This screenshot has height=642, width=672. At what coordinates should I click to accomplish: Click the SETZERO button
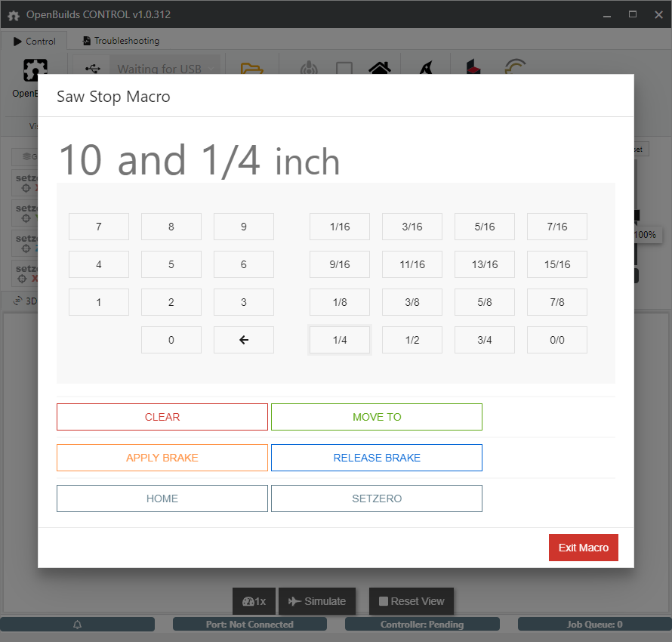click(377, 498)
